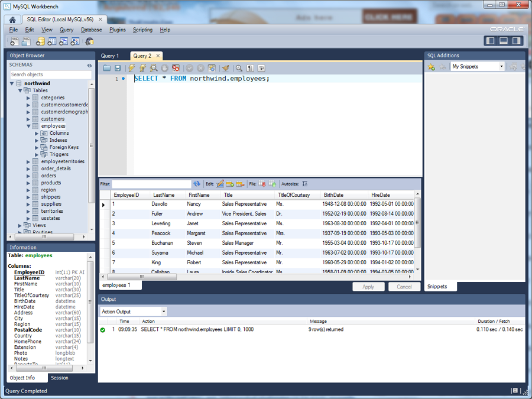Click the Search objects input field

(51, 74)
